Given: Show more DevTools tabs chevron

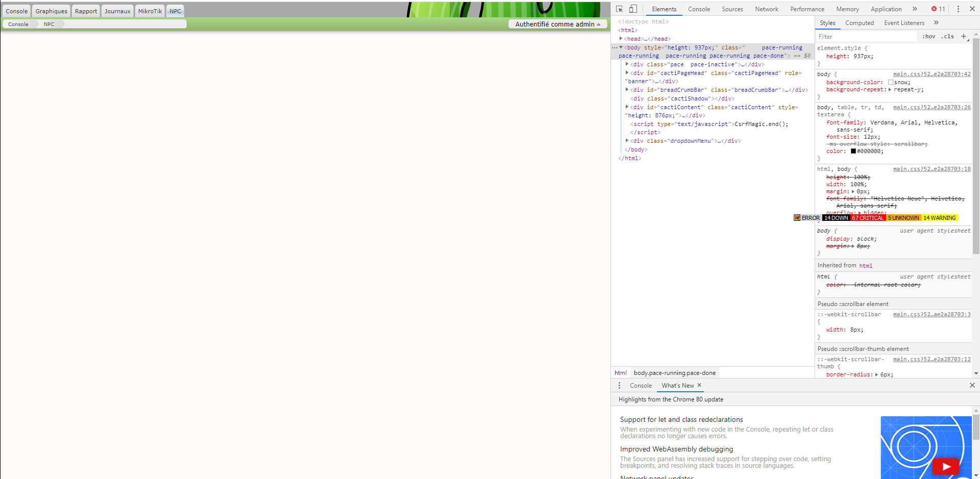Looking at the screenshot, I should click(x=915, y=9).
